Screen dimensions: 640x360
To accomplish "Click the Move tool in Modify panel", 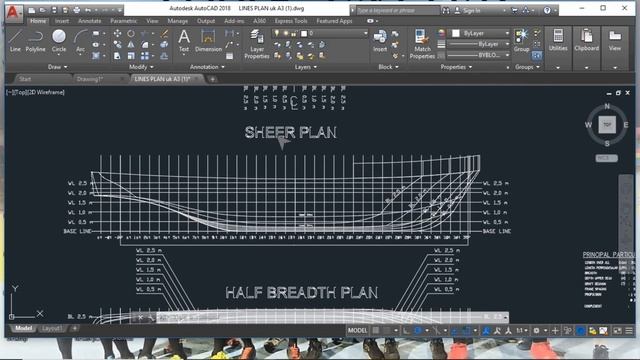I will [118, 33].
